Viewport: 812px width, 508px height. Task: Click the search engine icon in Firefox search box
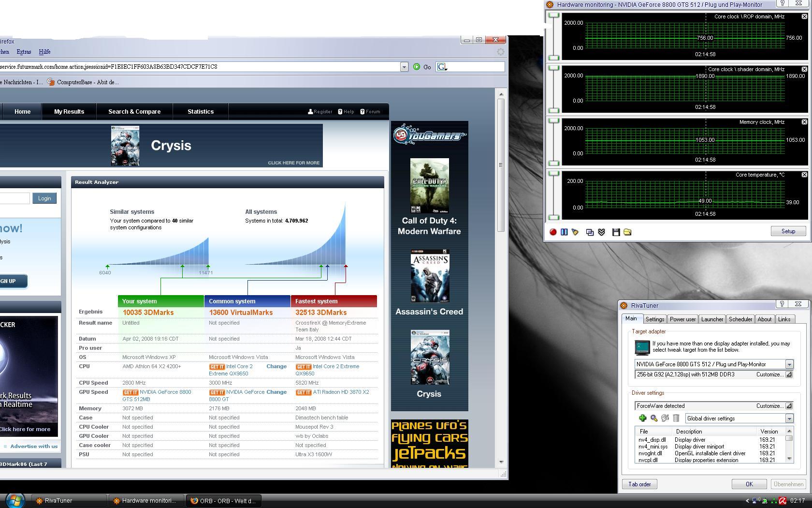(x=442, y=67)
